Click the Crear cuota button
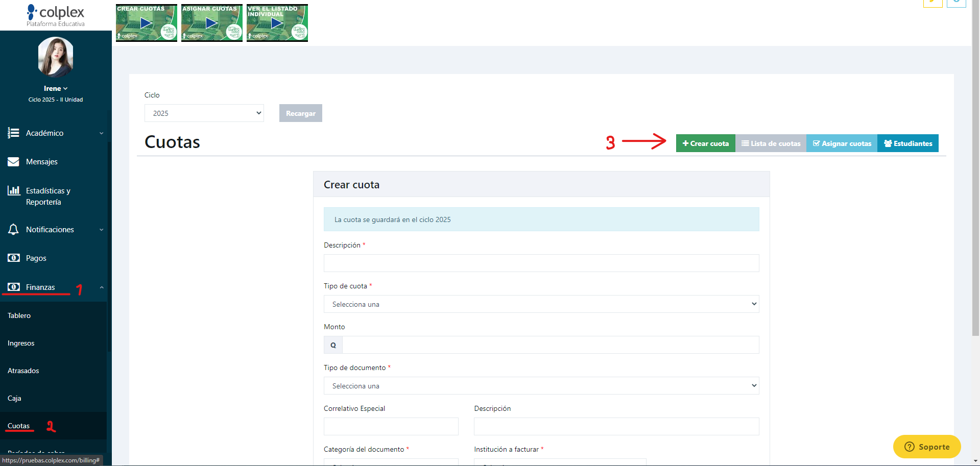 coord(706,143)
